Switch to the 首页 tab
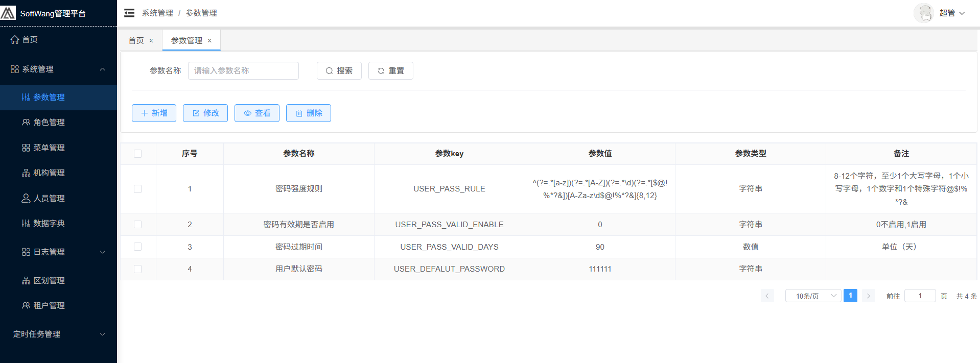 click(x=136, y=40)
